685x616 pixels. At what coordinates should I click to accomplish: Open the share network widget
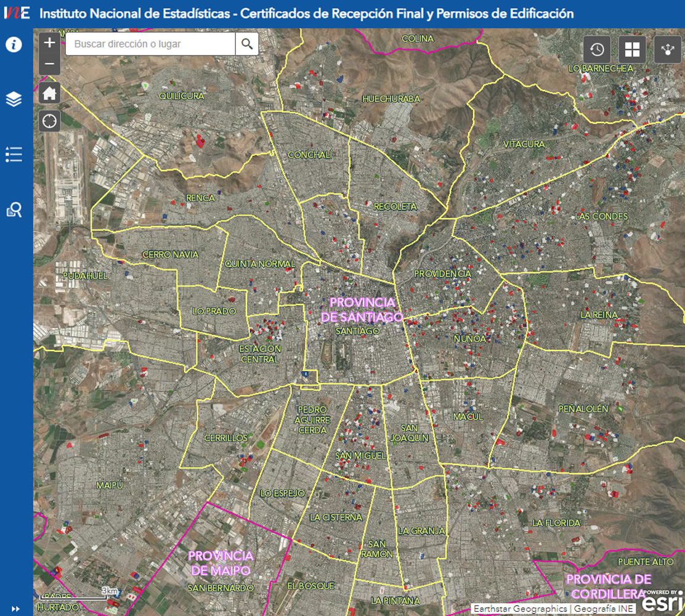point(668,50)
